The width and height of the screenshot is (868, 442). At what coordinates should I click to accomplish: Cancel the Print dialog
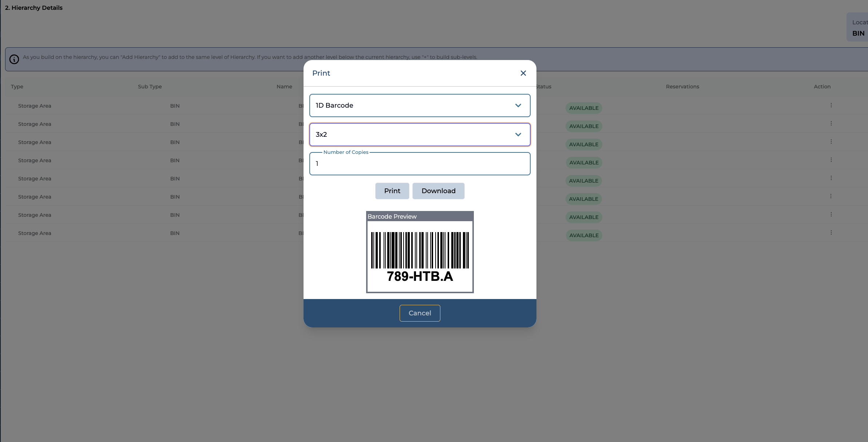[420, 313]
